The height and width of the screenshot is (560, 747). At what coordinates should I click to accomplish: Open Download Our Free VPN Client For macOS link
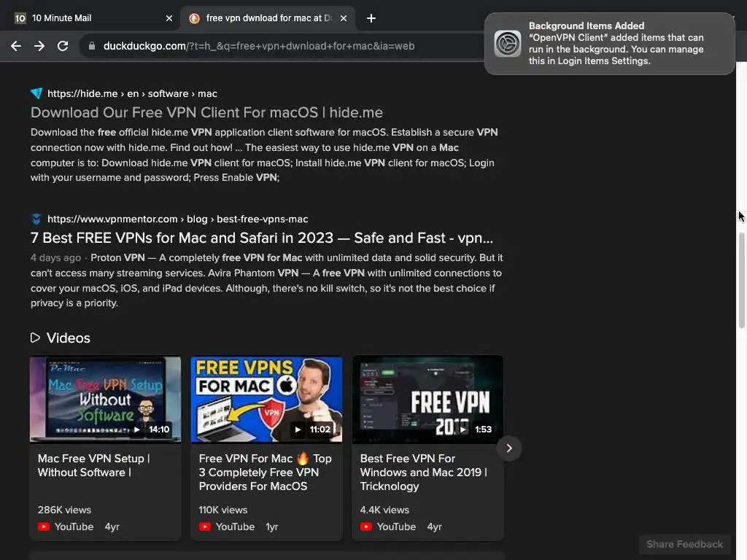click(206, 112)
